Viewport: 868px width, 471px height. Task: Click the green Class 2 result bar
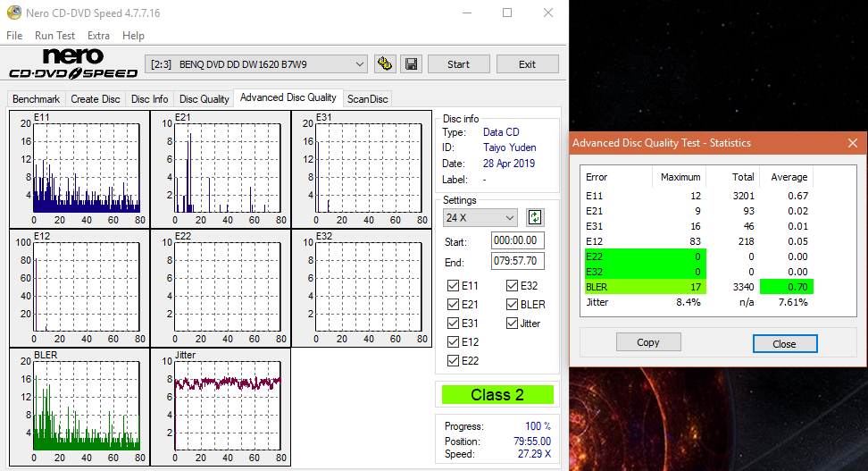pyautogui.click(x=497, y=394)
